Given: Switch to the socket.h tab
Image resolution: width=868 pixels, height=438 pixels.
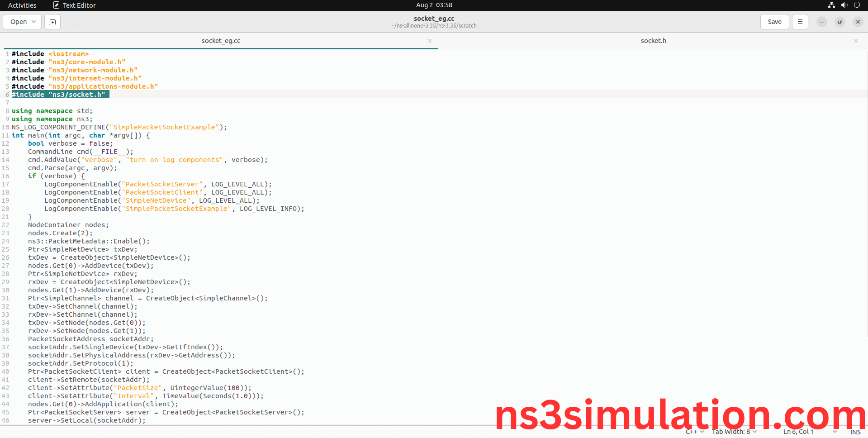Looking at the screenshot, I should tap(653, 41).
